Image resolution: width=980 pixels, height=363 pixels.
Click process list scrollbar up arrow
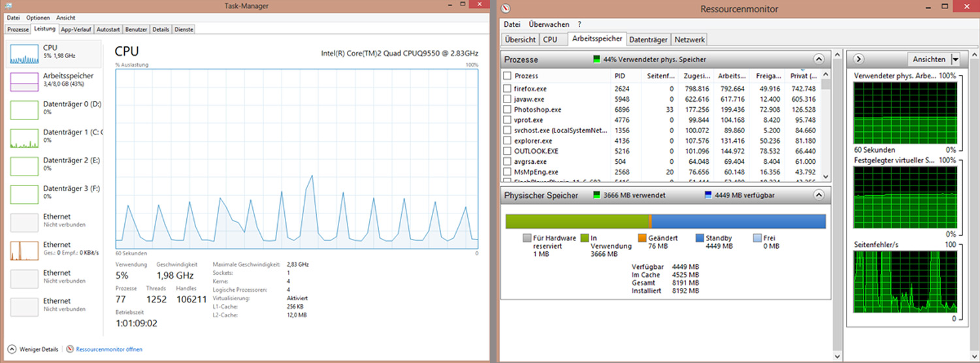coord(826,74)
